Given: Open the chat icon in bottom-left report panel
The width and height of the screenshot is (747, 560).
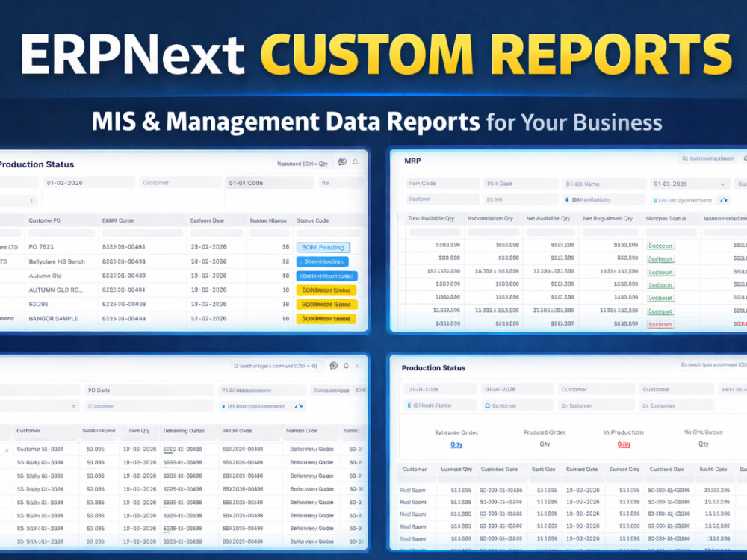Looking at the screenshot, I should [x=333, y=366].
